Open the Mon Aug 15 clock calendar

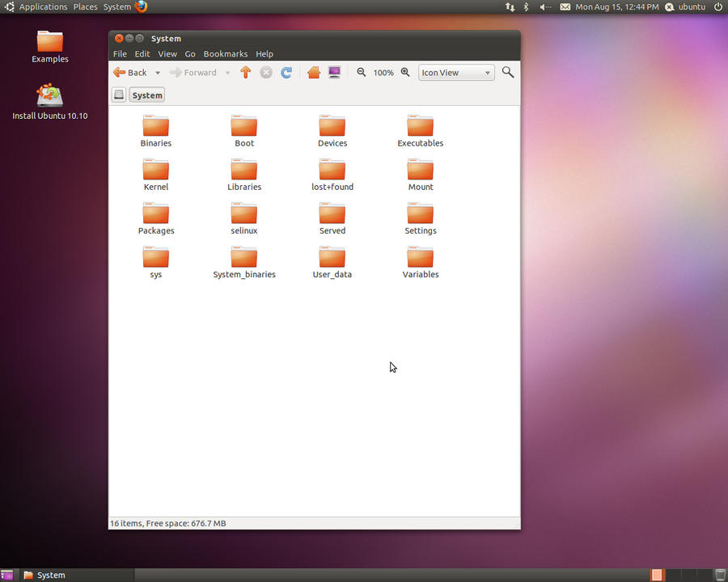617,7
